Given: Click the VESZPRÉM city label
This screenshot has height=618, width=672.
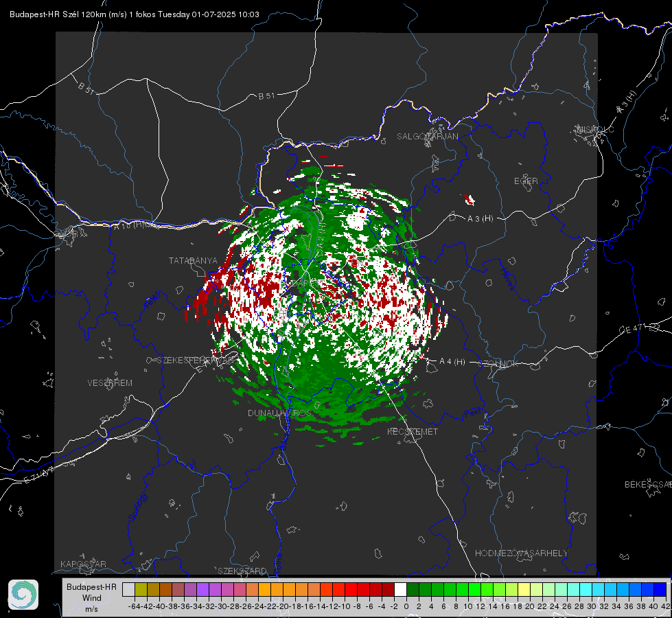Looking at the screenshot, I should click(110, 382).
